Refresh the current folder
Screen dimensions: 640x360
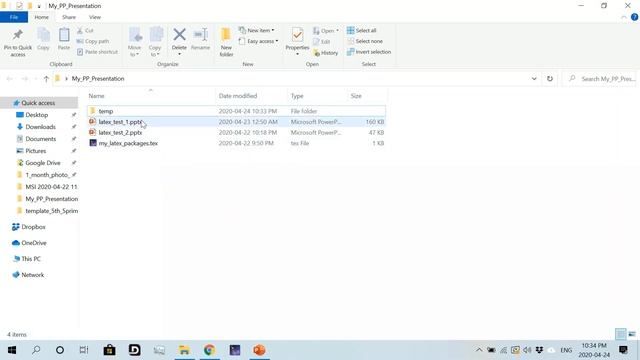pyautogui.click(x=550, y=79)
